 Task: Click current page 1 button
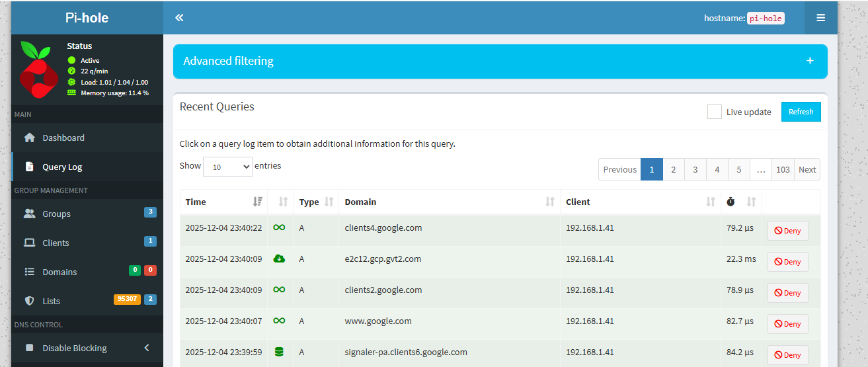pos(651,169)
